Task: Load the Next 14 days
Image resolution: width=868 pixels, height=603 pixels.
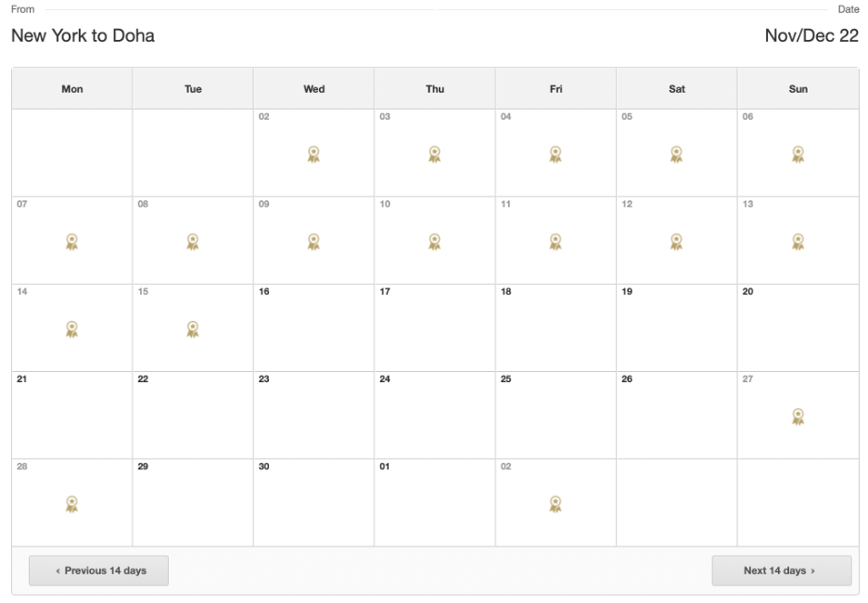Action: (x=781, y=571)
